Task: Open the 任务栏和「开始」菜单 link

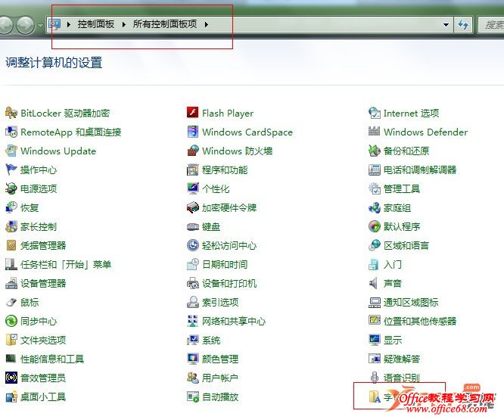Action: coord(66,264)
